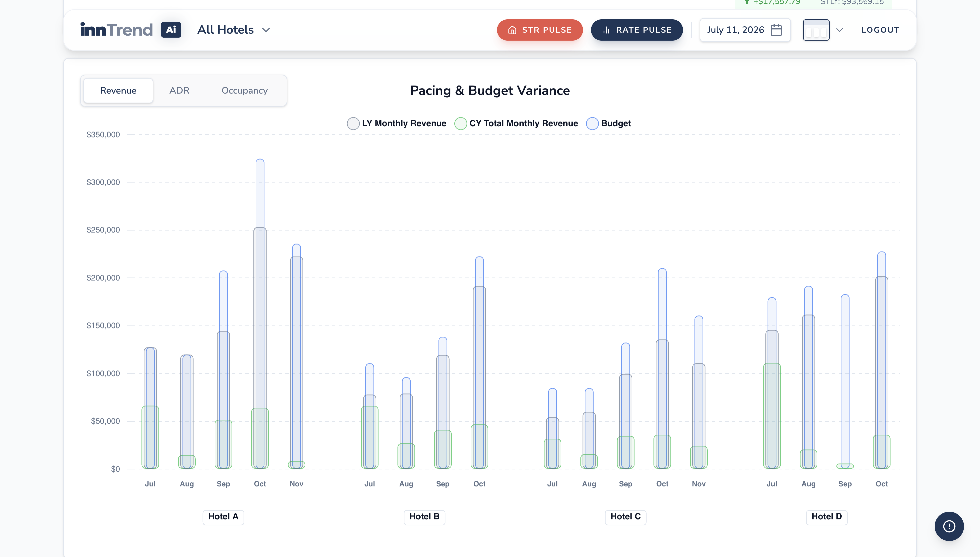980x557 pixels.
Task: Switch to the Occupancy tab
Action: 245,91
